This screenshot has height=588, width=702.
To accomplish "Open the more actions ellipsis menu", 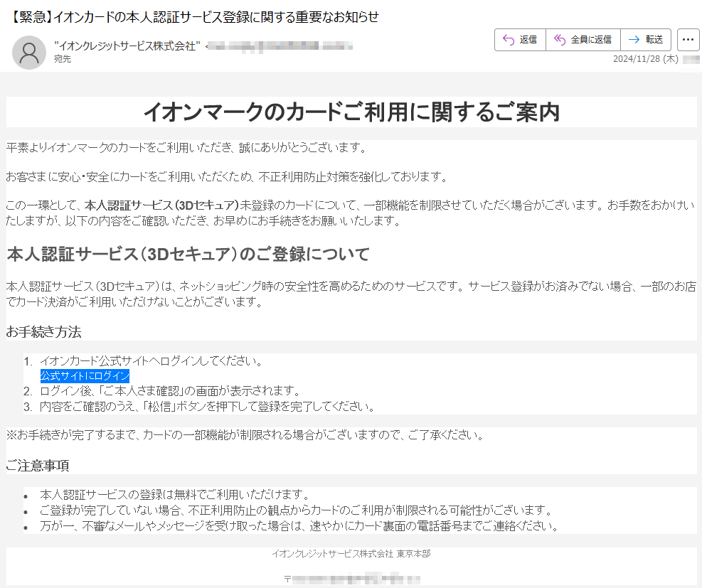I will click(688, 40).
